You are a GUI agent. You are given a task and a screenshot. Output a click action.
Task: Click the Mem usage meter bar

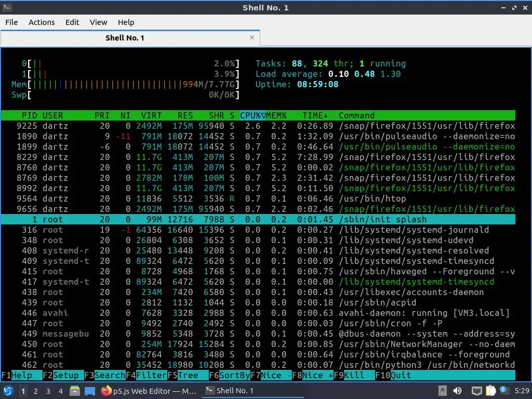pos(125,84)
